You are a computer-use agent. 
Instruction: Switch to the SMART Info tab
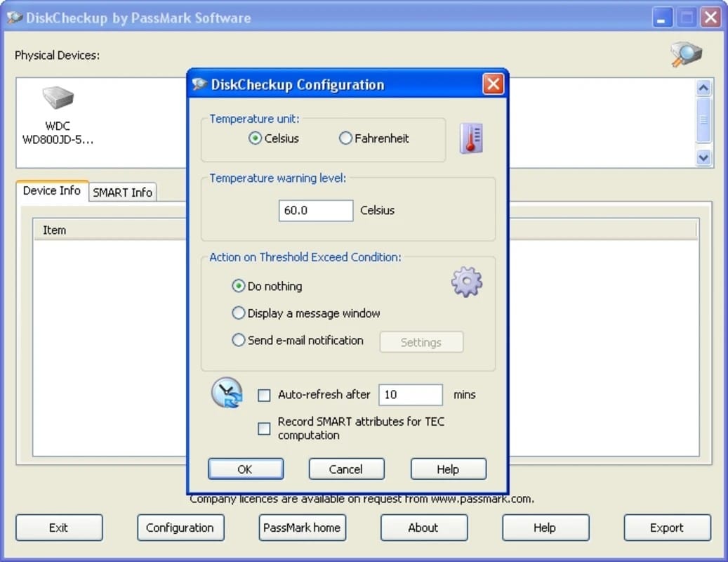pos(123,192)
